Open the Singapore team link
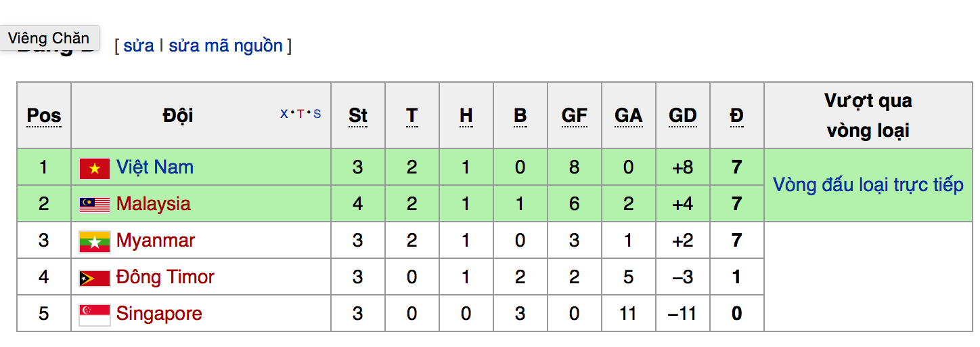The width and height of the screenshot is (980, 347). tap(159, 314)
